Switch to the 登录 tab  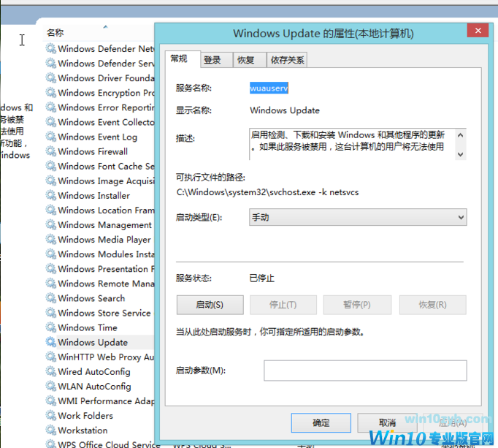(x=216, y=60)
